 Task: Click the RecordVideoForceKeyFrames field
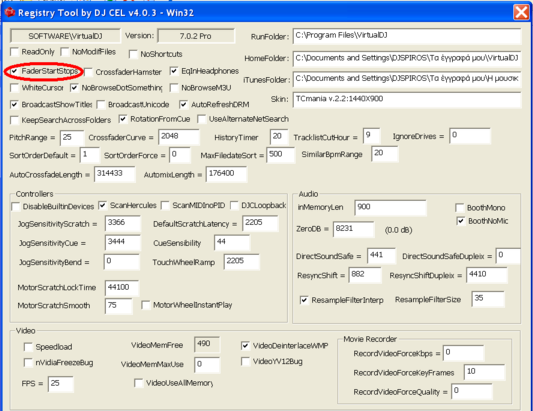tap(484, 372)
